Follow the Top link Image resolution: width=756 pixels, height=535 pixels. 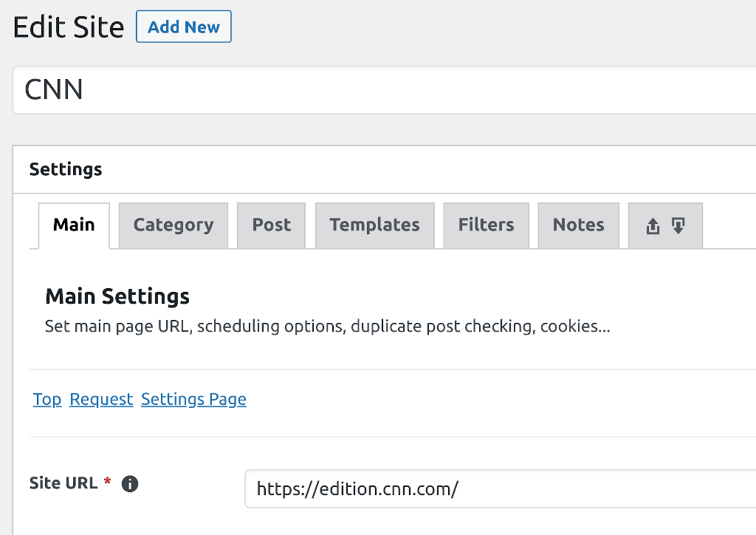click(x=47, y=399)
